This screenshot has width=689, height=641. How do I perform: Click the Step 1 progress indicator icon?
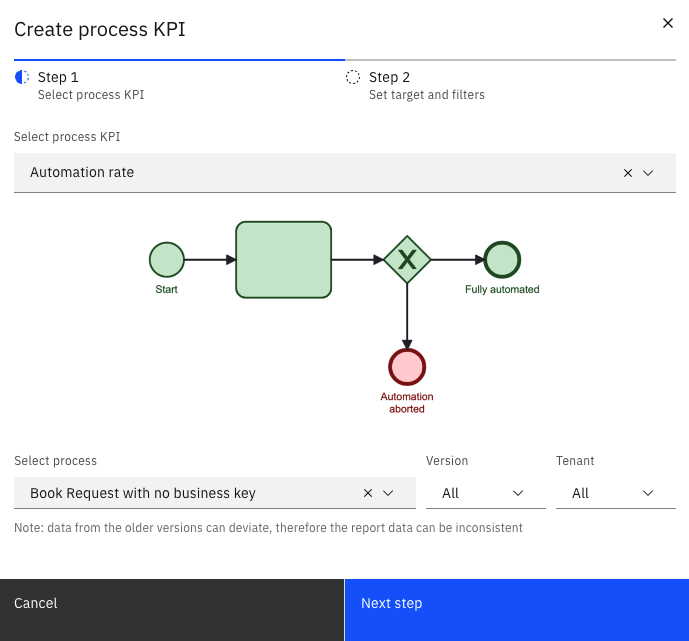[x=22, y=78]
